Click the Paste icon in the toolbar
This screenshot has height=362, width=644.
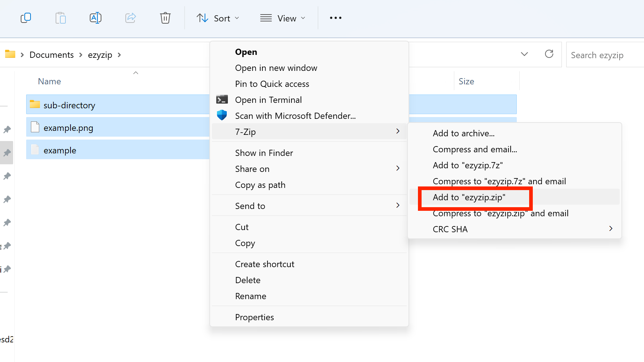[61, 18]
